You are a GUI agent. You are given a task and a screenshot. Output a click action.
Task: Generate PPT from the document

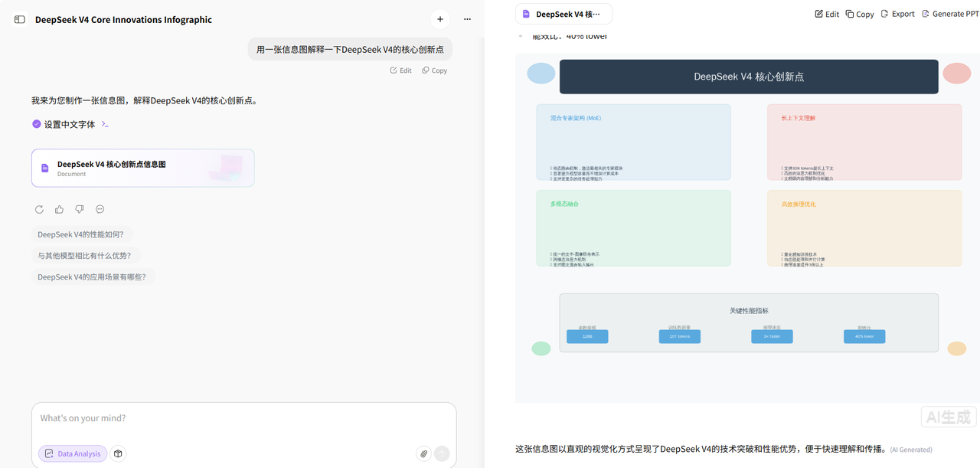tap(950, 14)
